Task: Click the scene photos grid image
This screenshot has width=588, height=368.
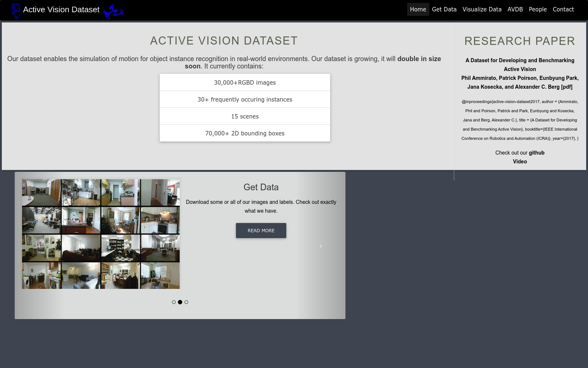Action: coord(101,234)
